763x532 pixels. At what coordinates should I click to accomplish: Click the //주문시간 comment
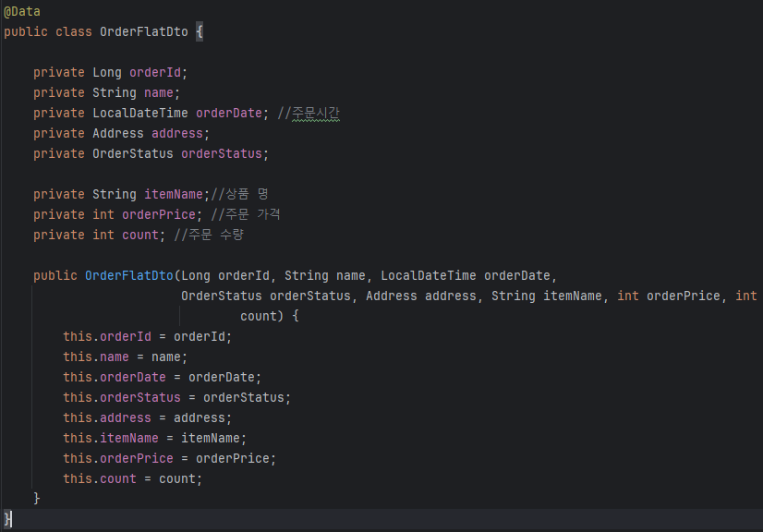point(309,113)
